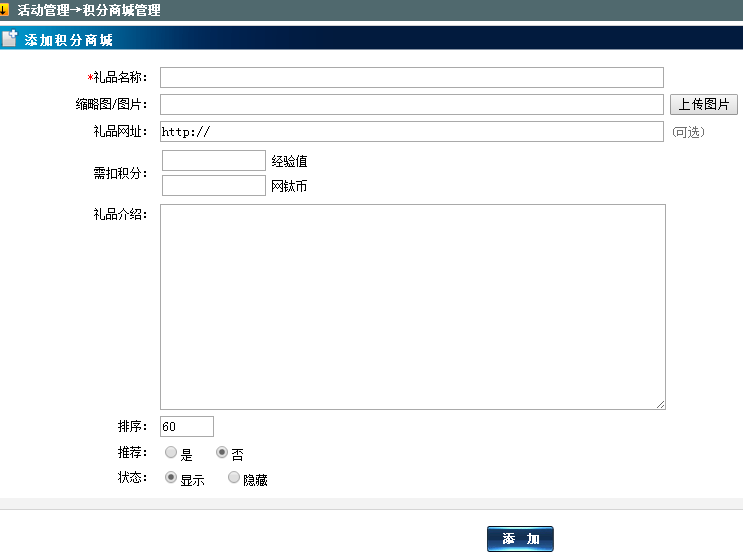
Task: Focus the 排序 field showing 60
Action: coord(187,426)
